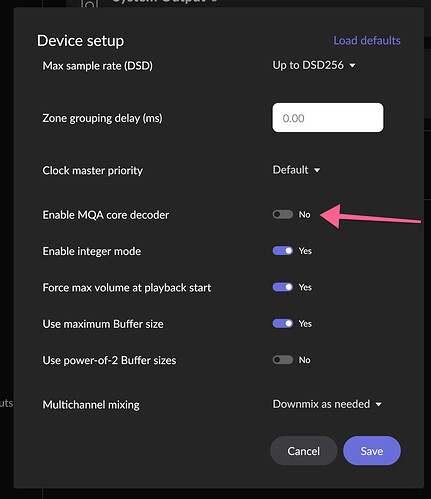Click the Device setup heading

[x=80, y=41]
